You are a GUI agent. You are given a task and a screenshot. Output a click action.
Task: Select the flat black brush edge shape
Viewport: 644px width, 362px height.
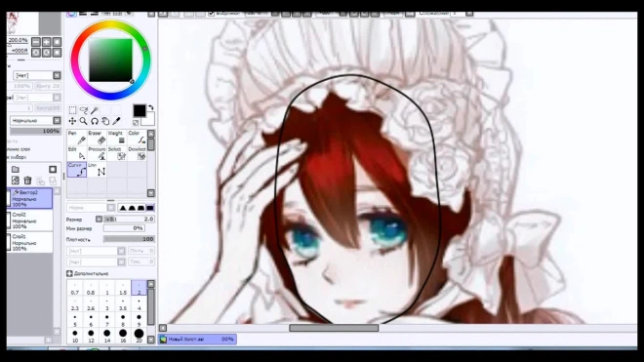pos(150,208)
